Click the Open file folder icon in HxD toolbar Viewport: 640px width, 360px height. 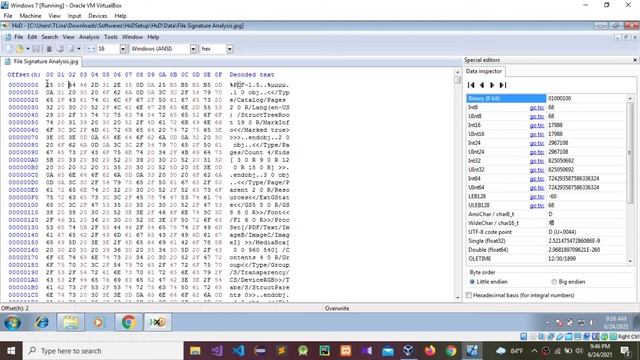[20, 49]
